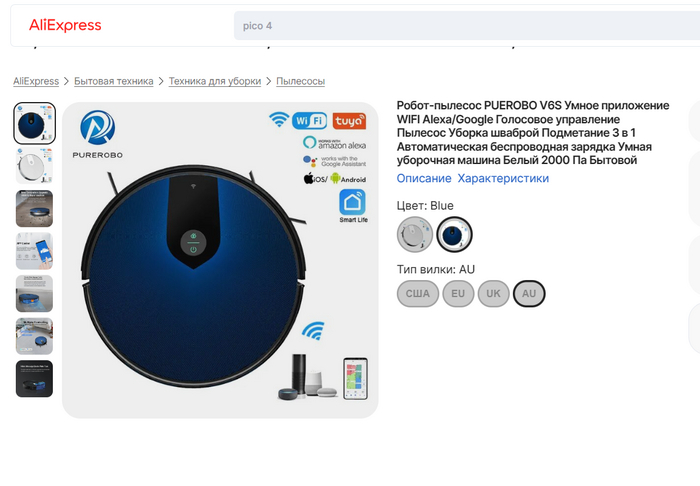Open the seventh dark thumbnail image
Viewport: 700px width, 486px height.
(x=34, y=379)
